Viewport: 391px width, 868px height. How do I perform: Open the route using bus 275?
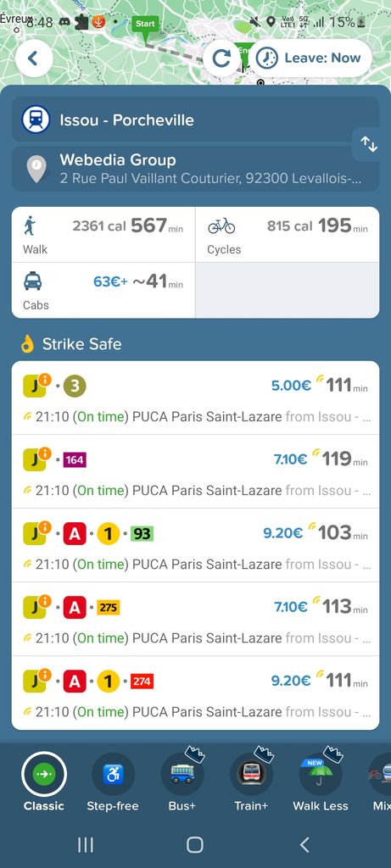point(195,619)
